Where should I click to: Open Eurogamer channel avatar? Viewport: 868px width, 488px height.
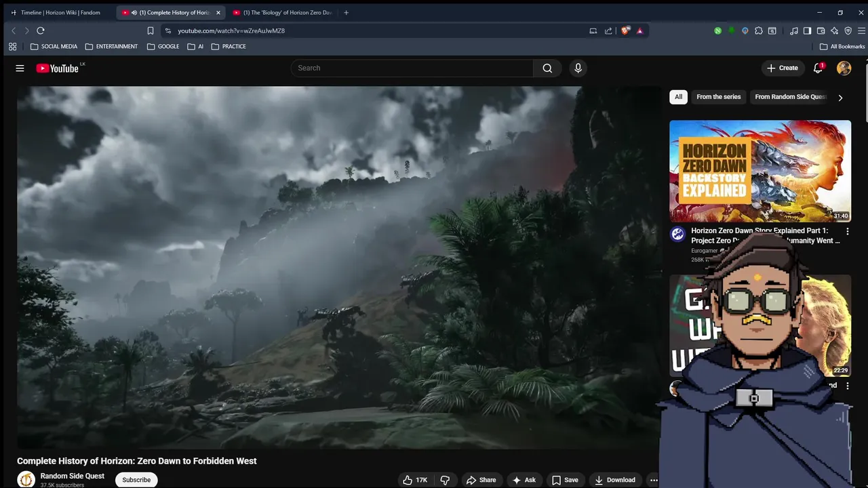(677, 235)
